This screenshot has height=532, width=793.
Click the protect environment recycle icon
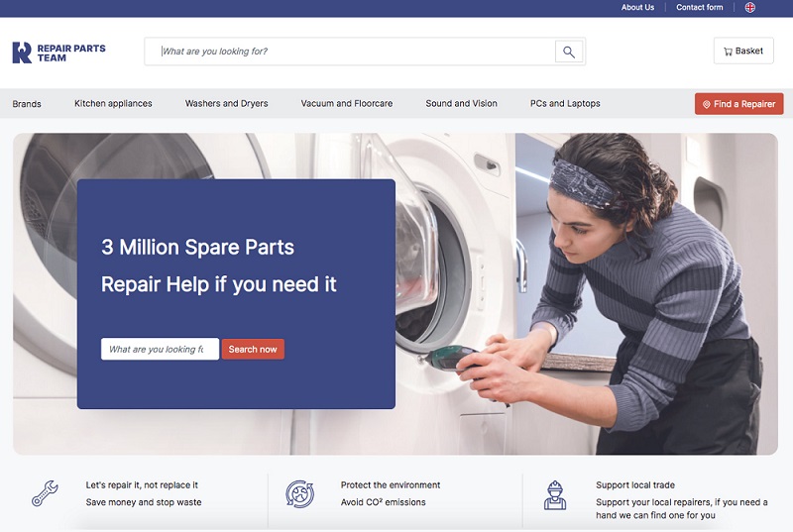point(300,493)
